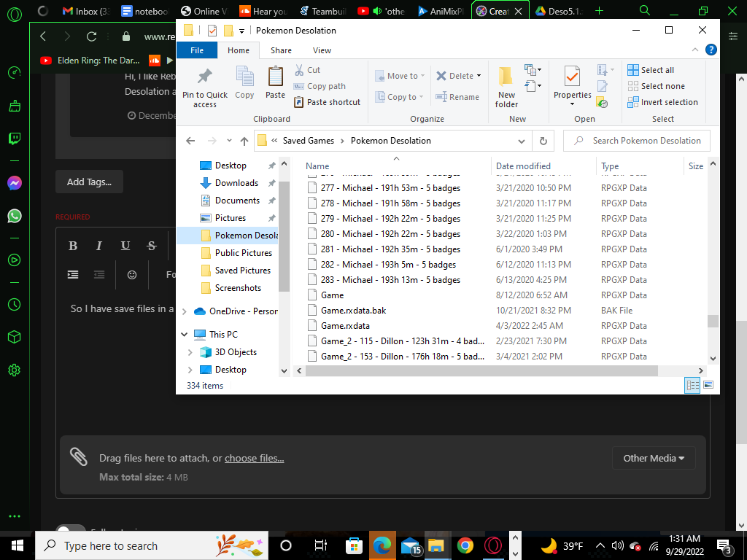The height and width of the screenshot is (560, 747).
Task: Click Copy path in Clipboard group
Action: click(320, 86)
